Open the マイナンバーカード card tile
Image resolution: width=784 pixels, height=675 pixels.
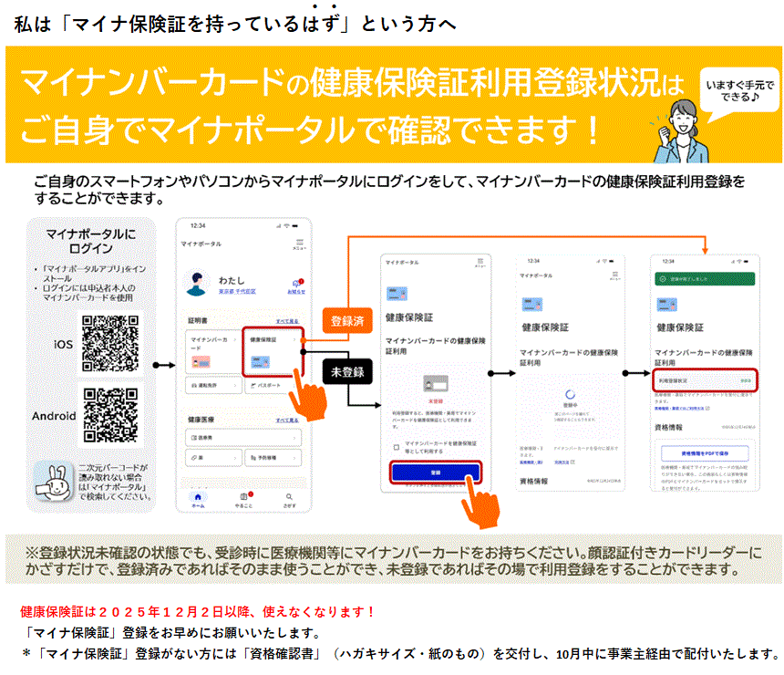click(x=213, y=352)
